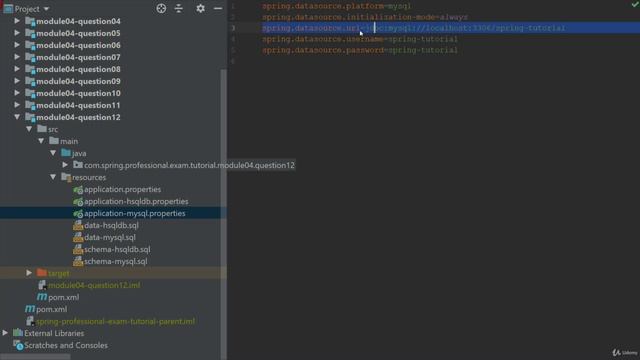This screenshot has height=360, width=640.
Task: Open data-mysql.sql file
Action: click(110, 237)
